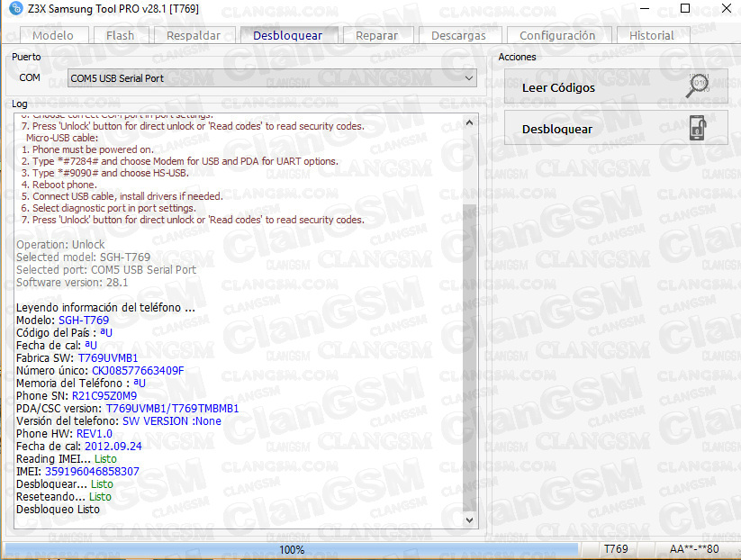Click the hardware revision REV1.0

95,434
